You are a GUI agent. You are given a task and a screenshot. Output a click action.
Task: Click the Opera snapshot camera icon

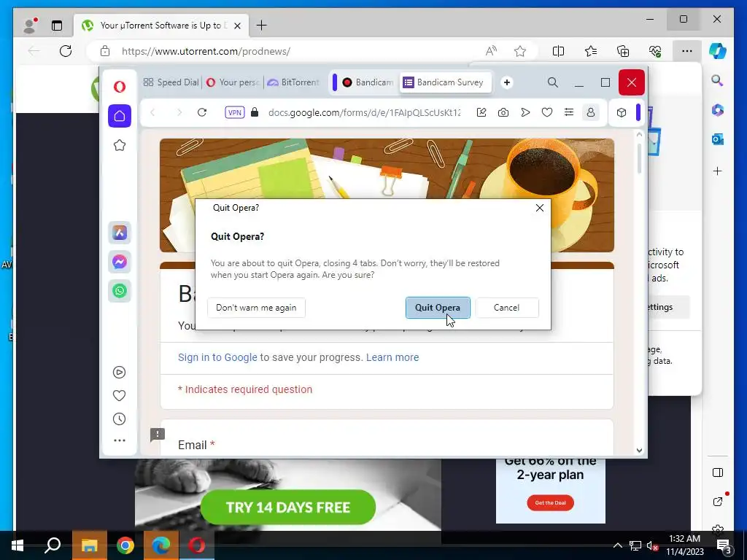tap(503, 112)
